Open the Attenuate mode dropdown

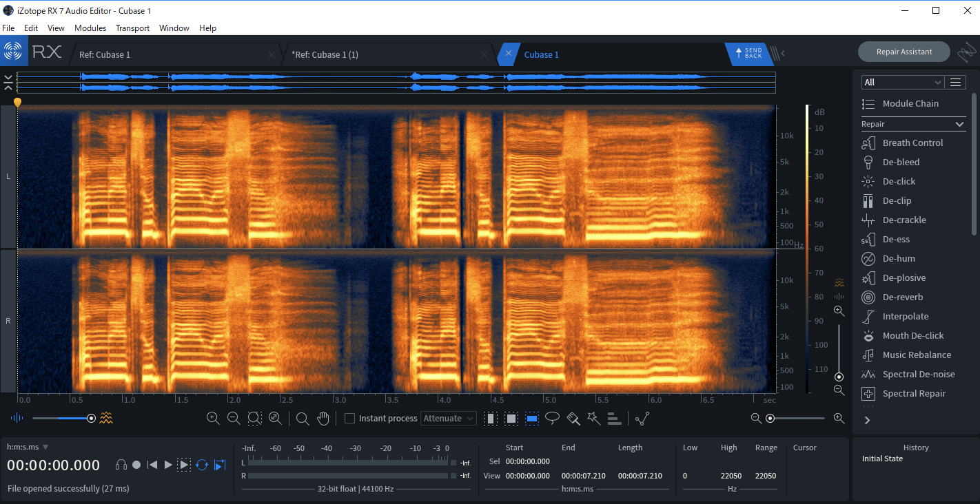tap(449, 418)
